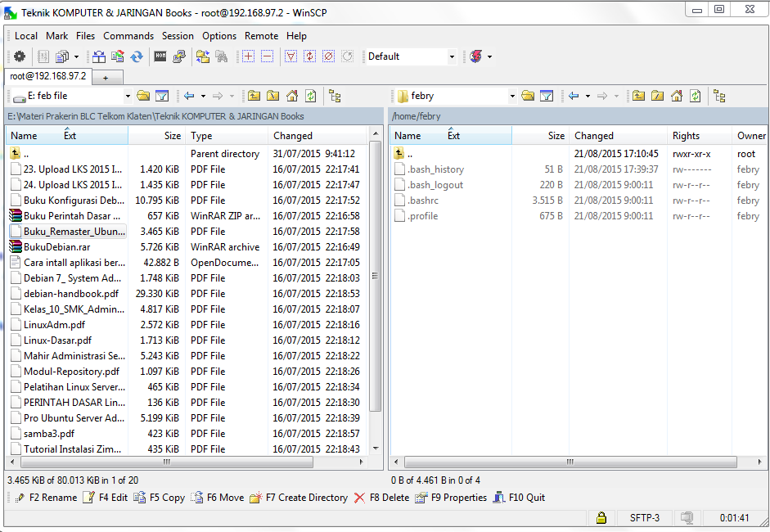Refresh the local panel

tap(310, 96)
